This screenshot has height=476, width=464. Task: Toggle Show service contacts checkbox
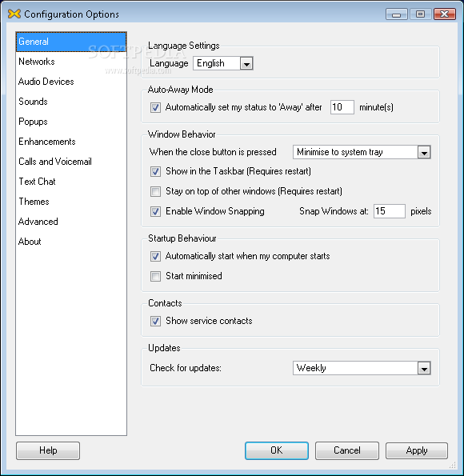click(155, 321)
